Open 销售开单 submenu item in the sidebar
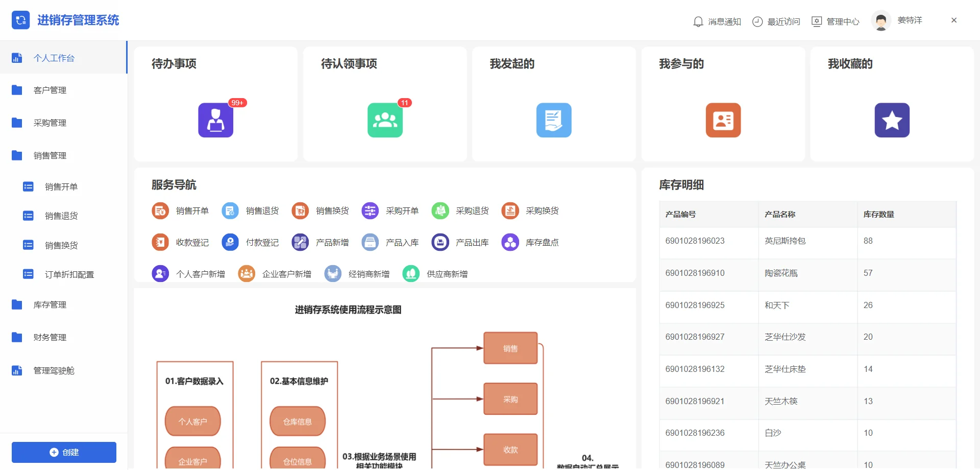 pyautogui.click(x=63, y=187)
